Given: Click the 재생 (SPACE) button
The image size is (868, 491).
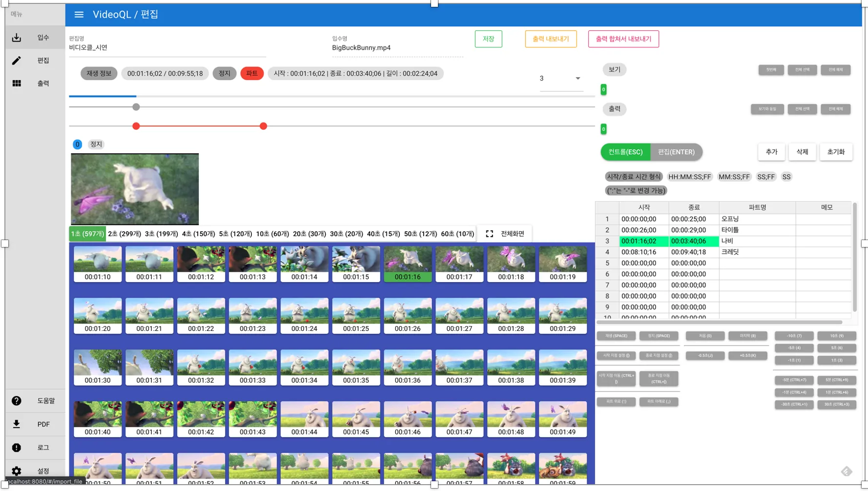Looking at the screenshot, I should coord(616,336).
